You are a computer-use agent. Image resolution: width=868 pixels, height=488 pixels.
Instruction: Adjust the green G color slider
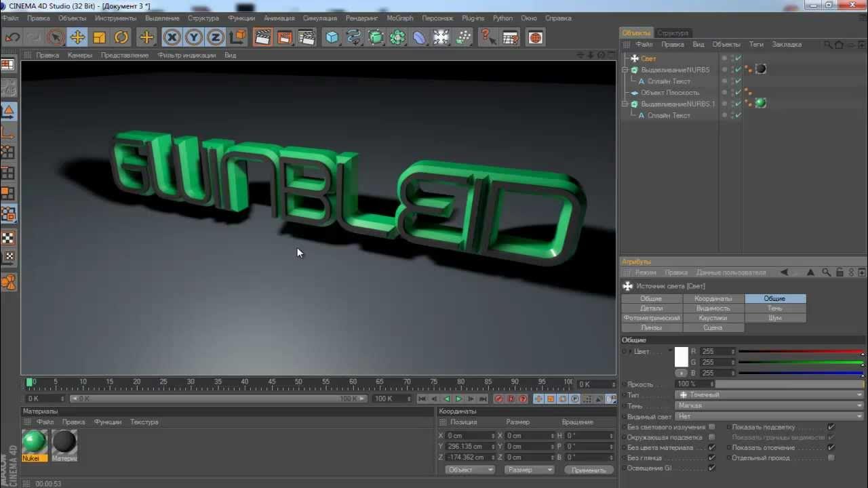click(802, 363)
